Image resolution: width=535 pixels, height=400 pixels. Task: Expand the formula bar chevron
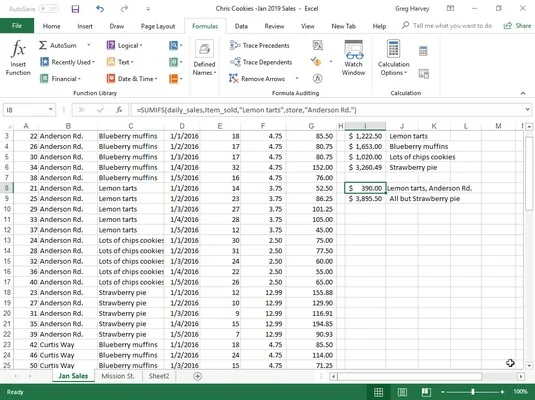[x=527, y=110]
